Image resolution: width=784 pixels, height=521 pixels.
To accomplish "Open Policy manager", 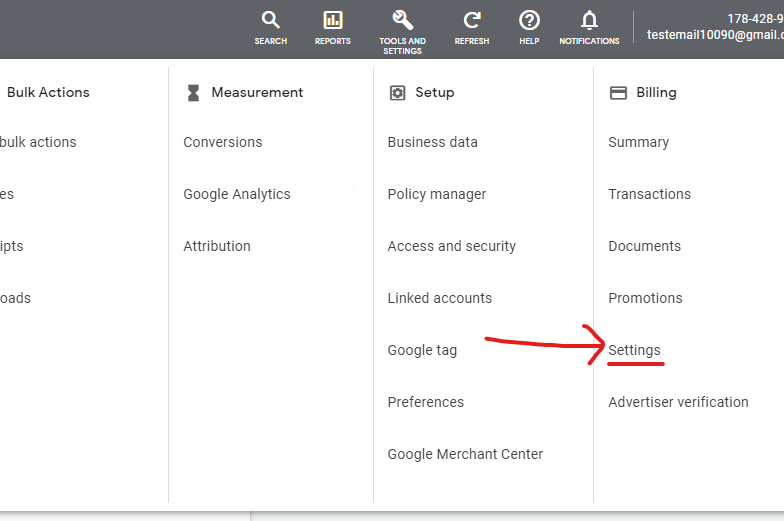I will [x=436, y=194].
